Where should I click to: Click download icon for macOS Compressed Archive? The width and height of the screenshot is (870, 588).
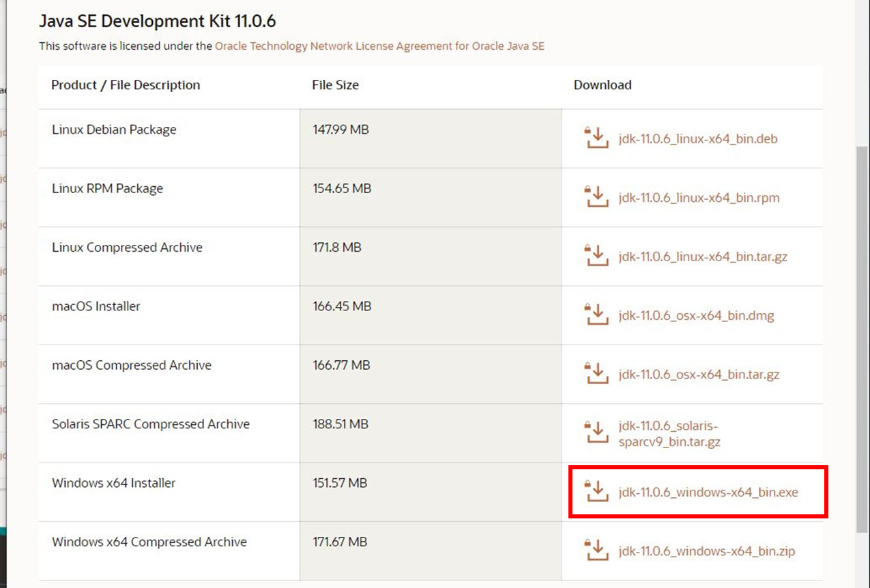click(x=596, y=374)
